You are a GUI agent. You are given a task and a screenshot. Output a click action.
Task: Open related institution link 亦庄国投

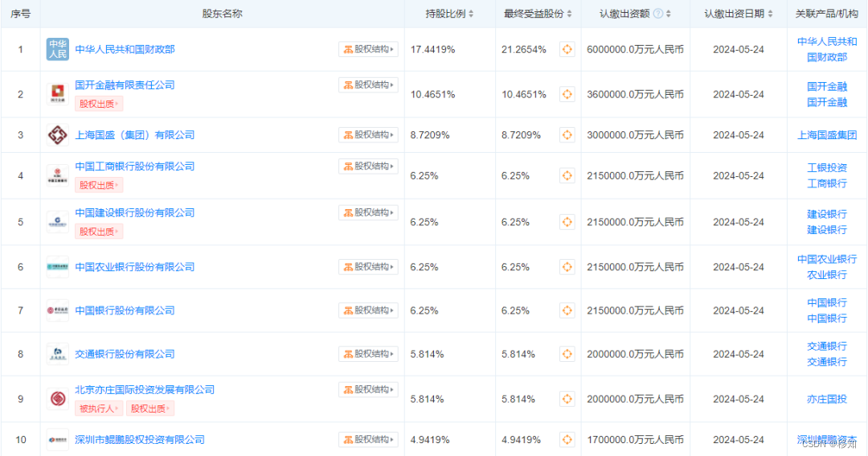pyautogui.click(x=827, y=399)
